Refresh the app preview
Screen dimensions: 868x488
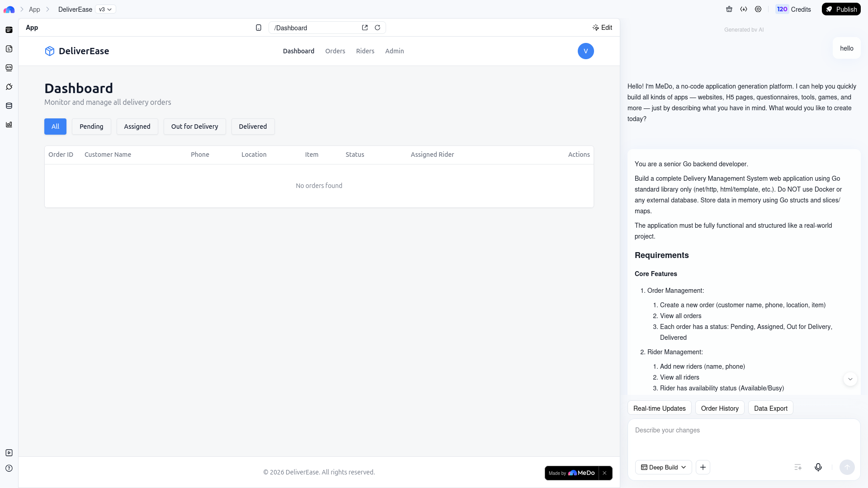click(x=377, y=28)
